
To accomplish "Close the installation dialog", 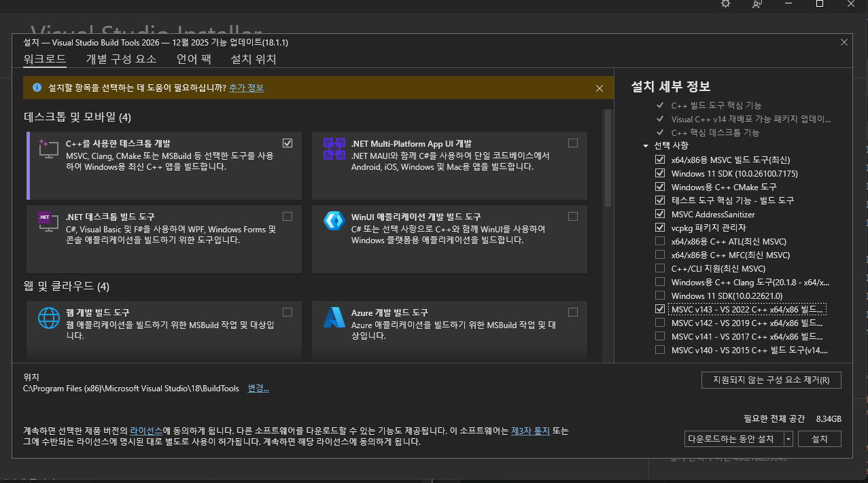I will (844, 42).
